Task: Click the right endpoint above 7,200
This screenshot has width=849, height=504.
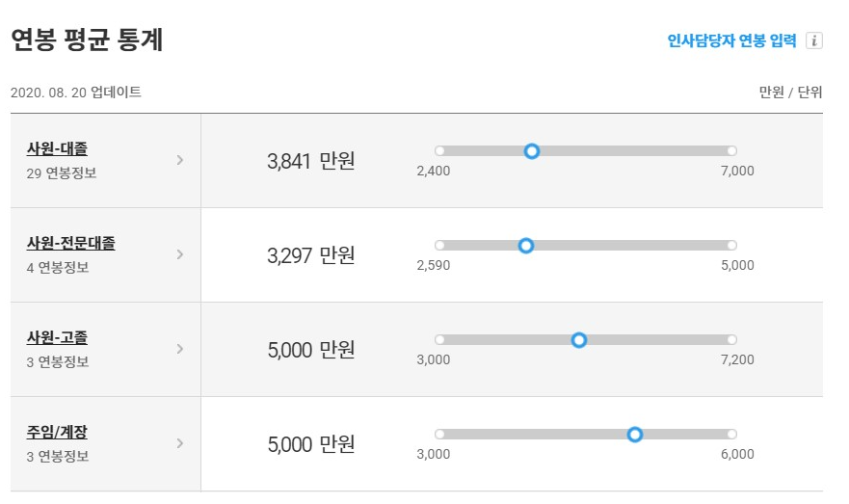Action: [731, 339]
